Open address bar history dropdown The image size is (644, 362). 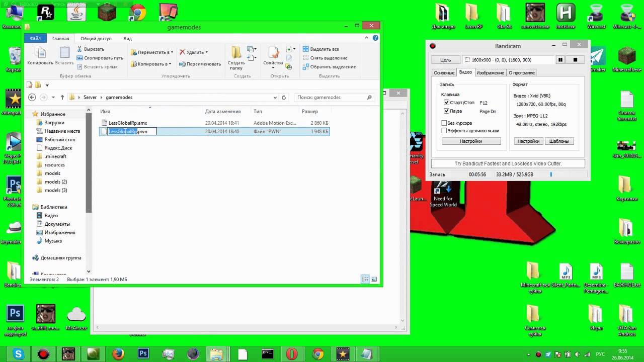point(275,98)
